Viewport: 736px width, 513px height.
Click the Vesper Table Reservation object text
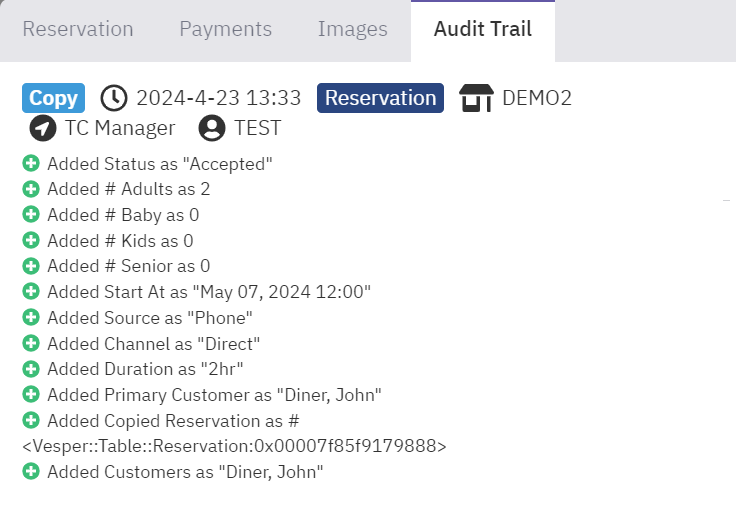coord(234,446)
